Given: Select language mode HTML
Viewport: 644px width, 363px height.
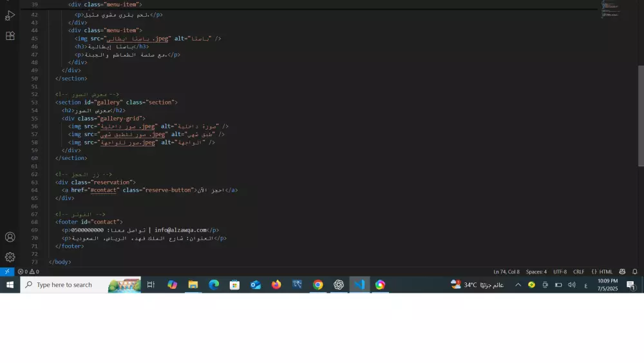Looking at the screenshot, I should pyautogui.click(x=602, y=271).
